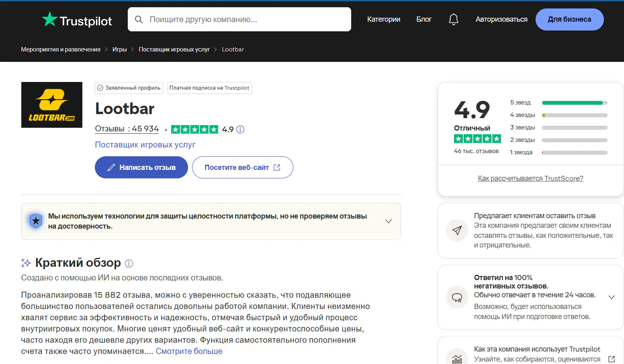Viewport: 624px width, 364px height.
Task: Click the paper plane icon
Action: click(457, 230)
